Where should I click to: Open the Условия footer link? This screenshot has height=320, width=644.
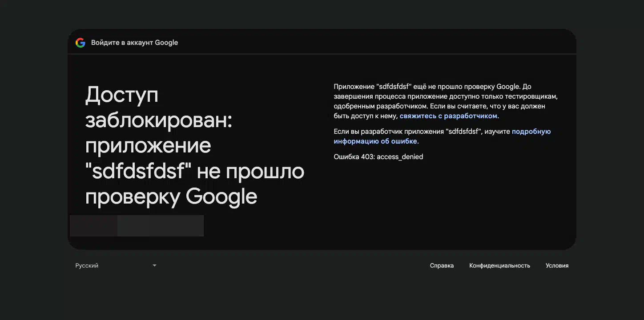click(x=557, y=266)
